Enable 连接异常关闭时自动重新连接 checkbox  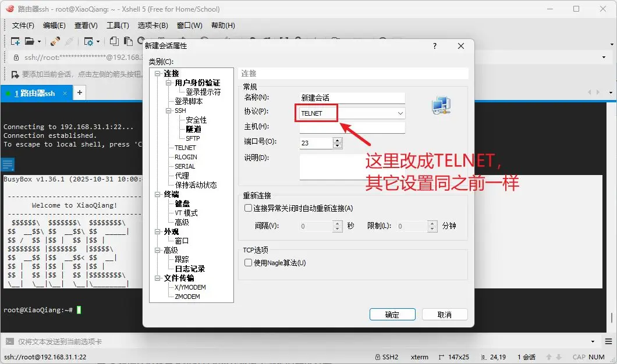[x=247, y=208]
